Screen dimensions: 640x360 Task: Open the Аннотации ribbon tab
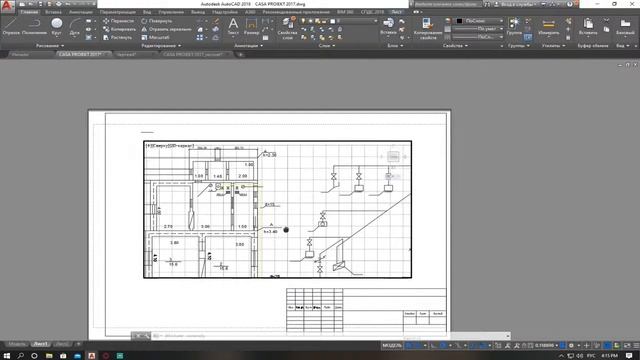(80, 12)
